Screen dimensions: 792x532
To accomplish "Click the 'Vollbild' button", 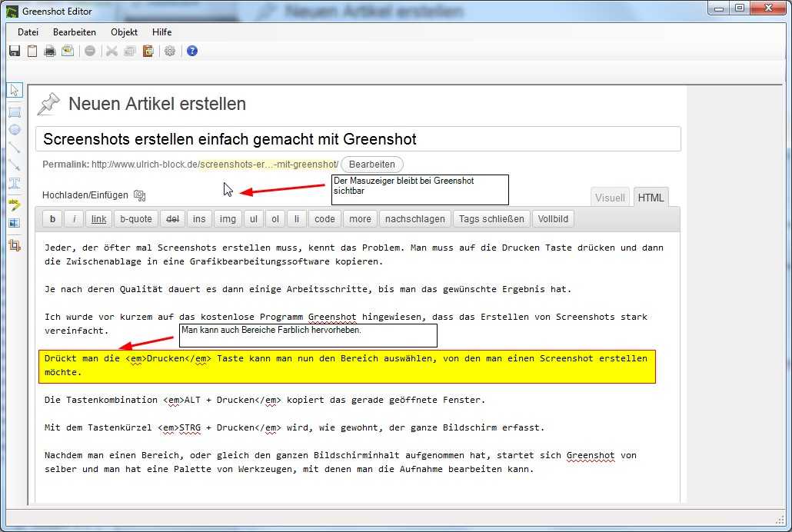I will pyautogui.click(x=553, y=219).
